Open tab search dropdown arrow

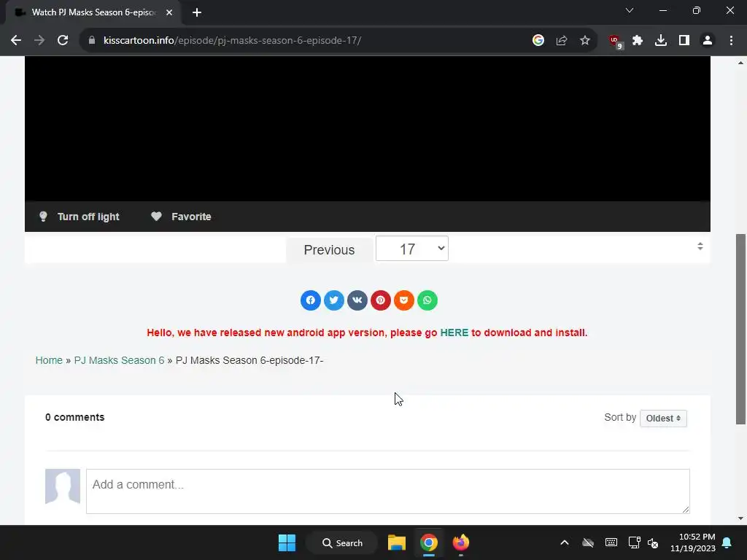point(630,10)
